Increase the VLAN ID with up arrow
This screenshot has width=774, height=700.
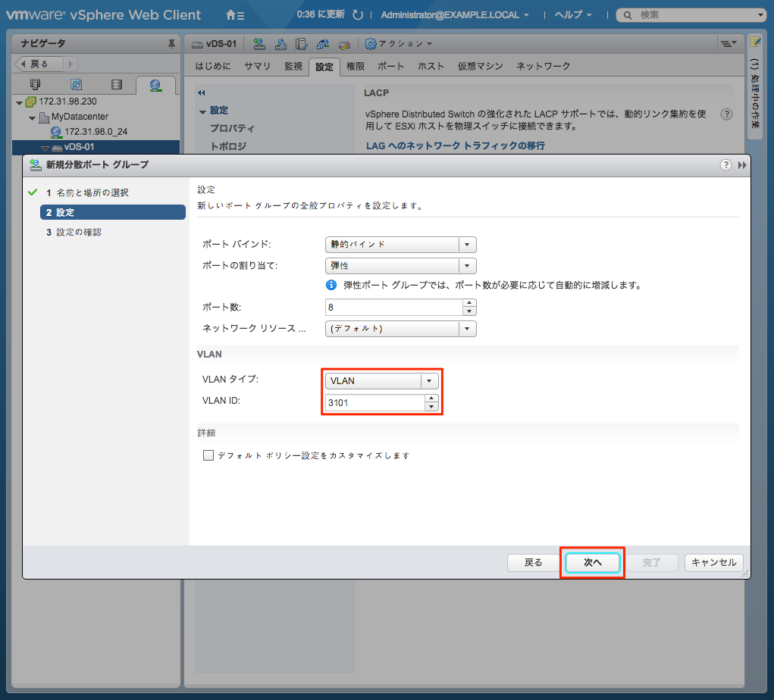point(431,398)
